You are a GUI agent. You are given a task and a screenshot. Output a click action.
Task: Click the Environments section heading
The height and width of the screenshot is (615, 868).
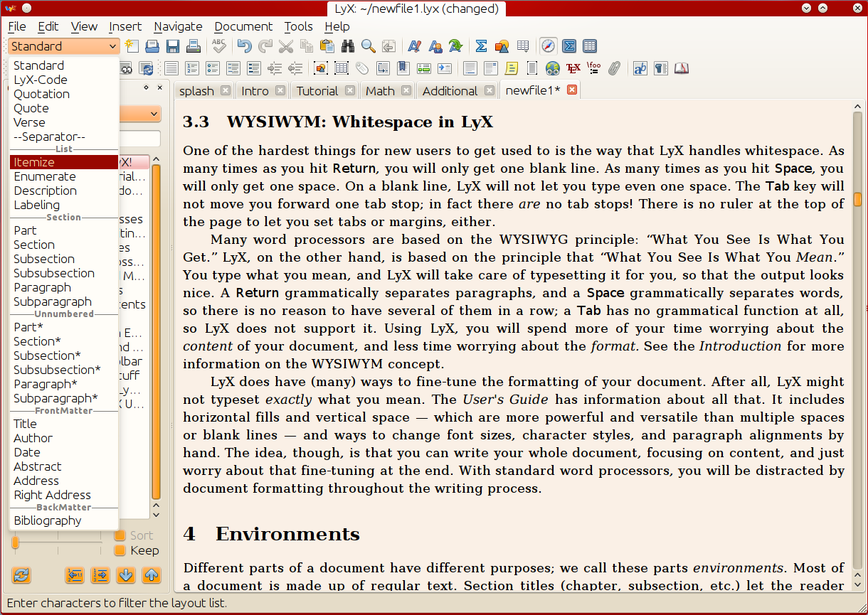coord(288,534)
